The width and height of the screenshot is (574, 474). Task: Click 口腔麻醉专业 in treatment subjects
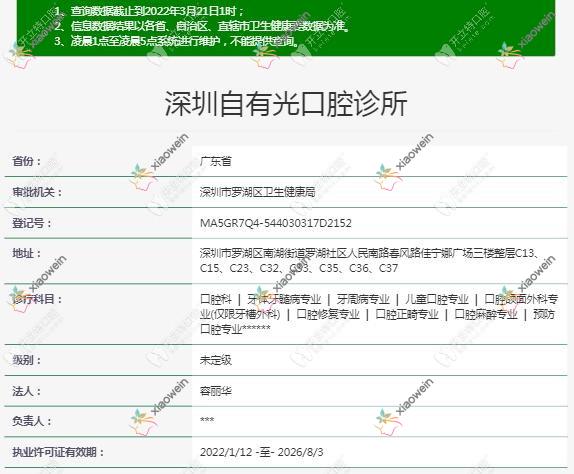486,314
